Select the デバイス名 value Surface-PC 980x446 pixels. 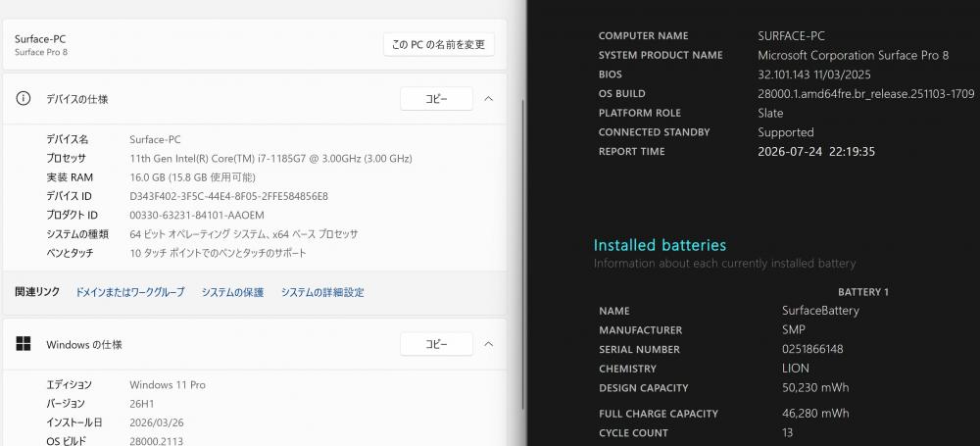click(x=155, y=139)
